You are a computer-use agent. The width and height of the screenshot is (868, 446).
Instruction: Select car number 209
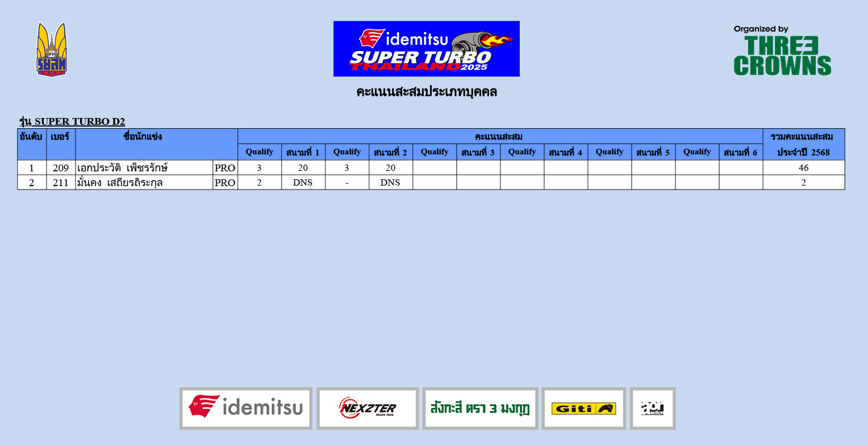61,167
